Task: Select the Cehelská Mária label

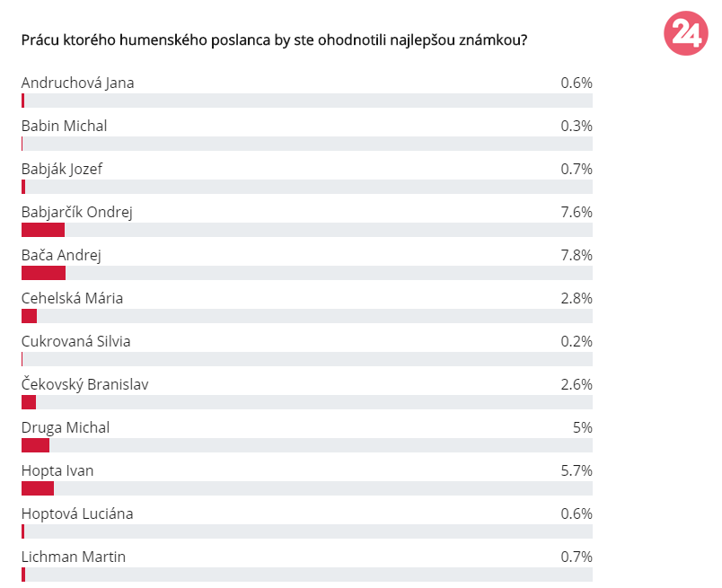Action: click(x=72, y=298)
